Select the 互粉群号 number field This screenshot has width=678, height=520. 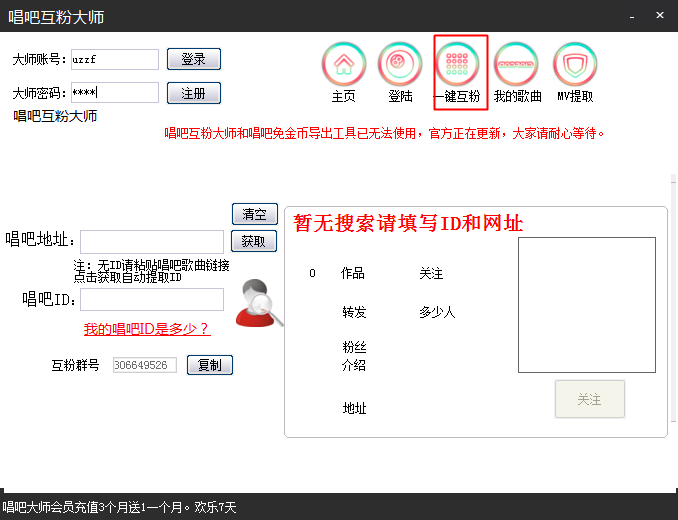[145, 365]
